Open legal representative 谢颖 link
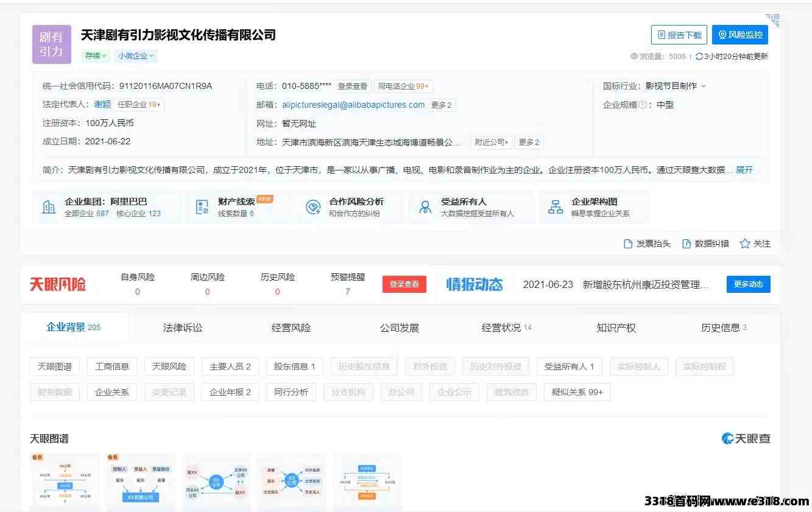 click(x=102, y=105)
